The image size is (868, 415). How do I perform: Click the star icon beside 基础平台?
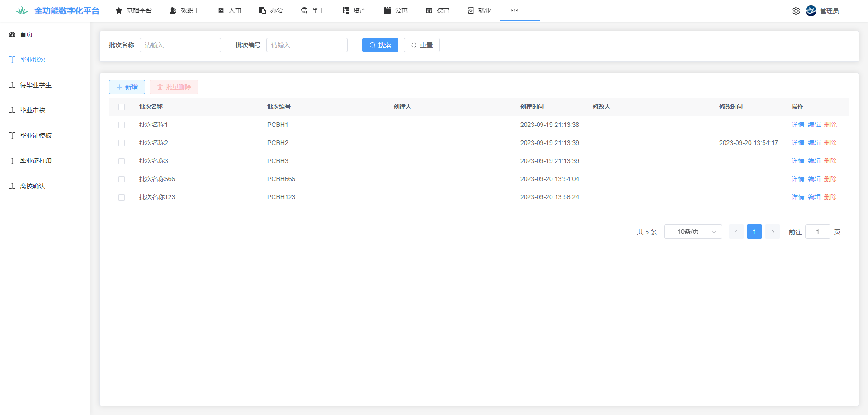click(119, 10)
